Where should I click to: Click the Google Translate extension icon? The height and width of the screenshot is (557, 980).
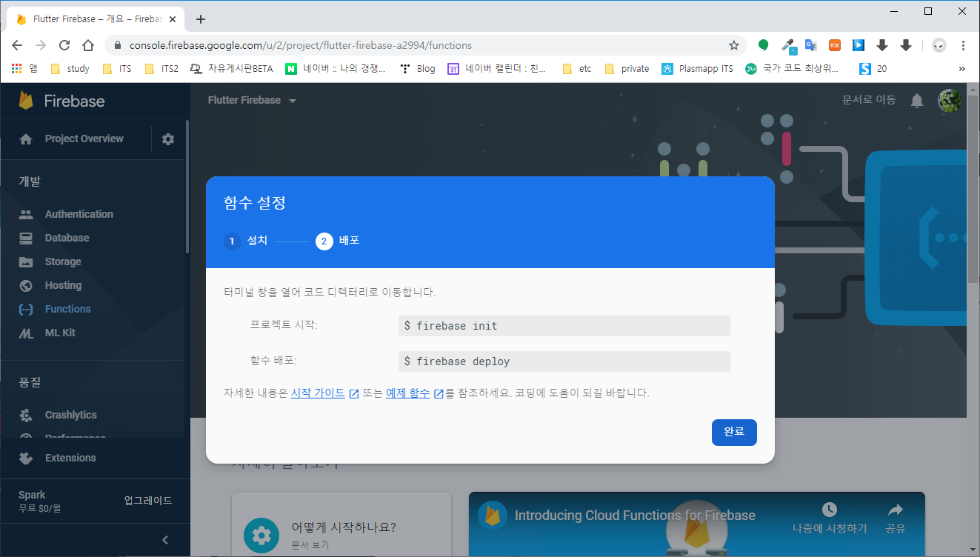[x=811, y=45]
